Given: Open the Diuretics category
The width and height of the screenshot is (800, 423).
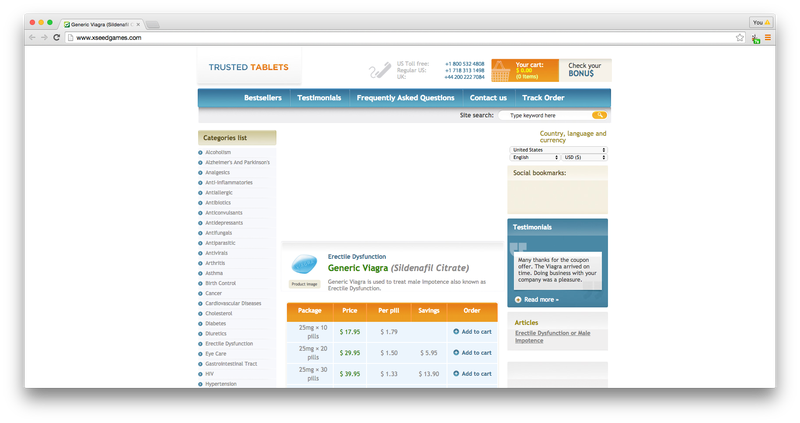Looking at the screenshot, I should click(x=216, y=334).
